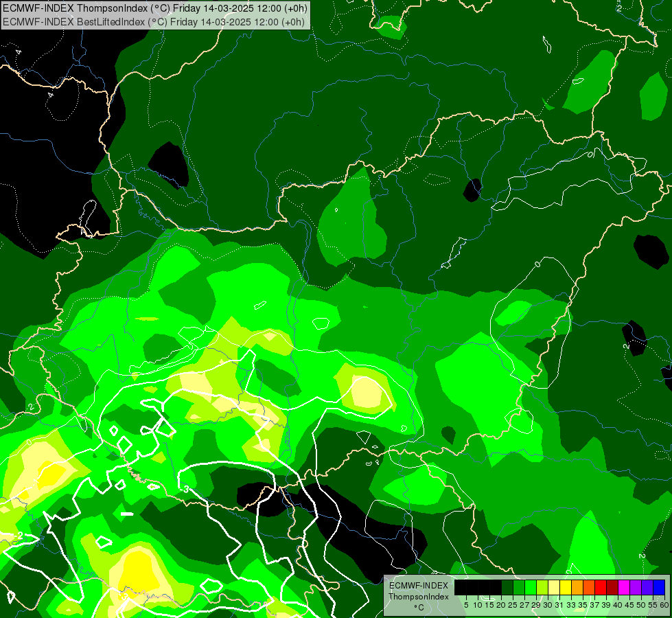The height and width of the screenshot is (618, 672).
Task: Click the BestLiftedIndex title line
Action: (154, 22)
